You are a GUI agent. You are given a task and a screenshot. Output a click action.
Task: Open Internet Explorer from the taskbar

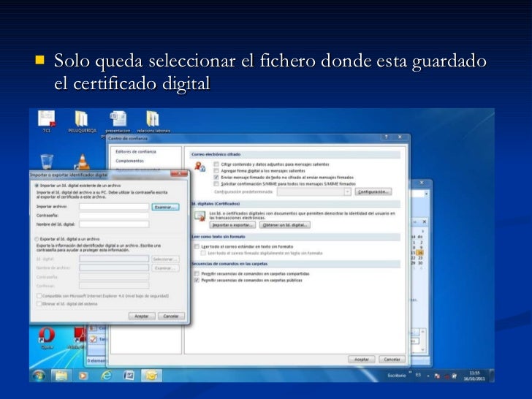tap(106, 376)
